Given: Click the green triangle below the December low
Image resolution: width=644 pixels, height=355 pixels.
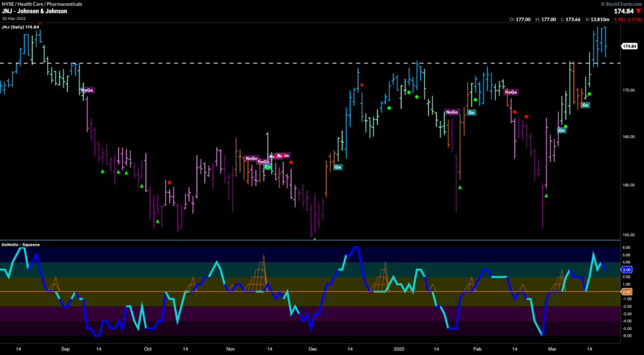Looking at the screenshot, I should [314, 239].
